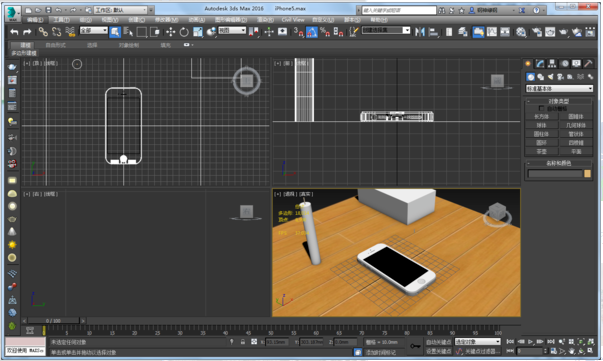
Task: Open the Modify panel tab icon
Action: [540, 64]
